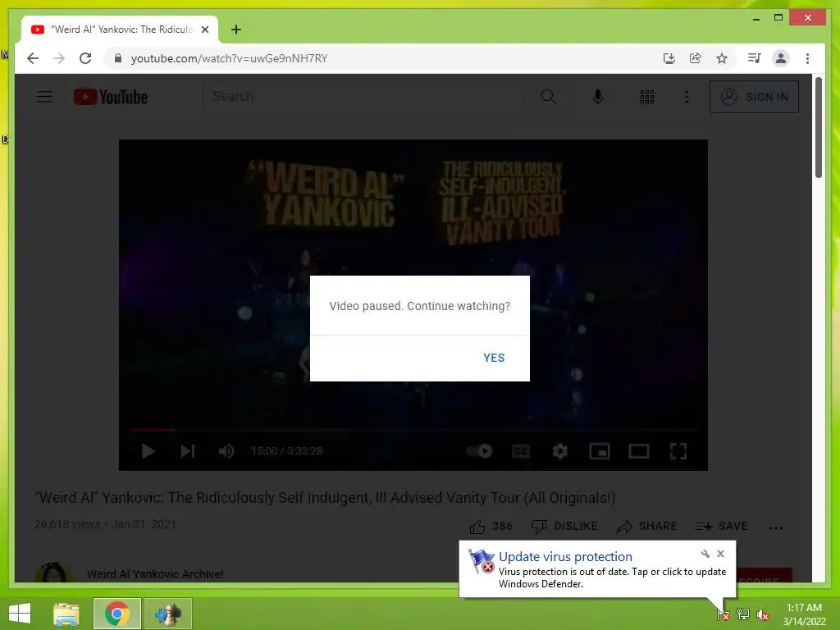Mute the video volume speaker
Screen dimensions: 840x630
[x=226, y=451]
